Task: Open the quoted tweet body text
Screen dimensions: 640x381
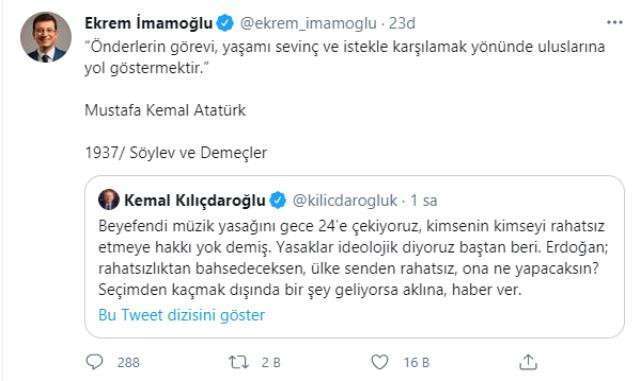Action: 353,258
